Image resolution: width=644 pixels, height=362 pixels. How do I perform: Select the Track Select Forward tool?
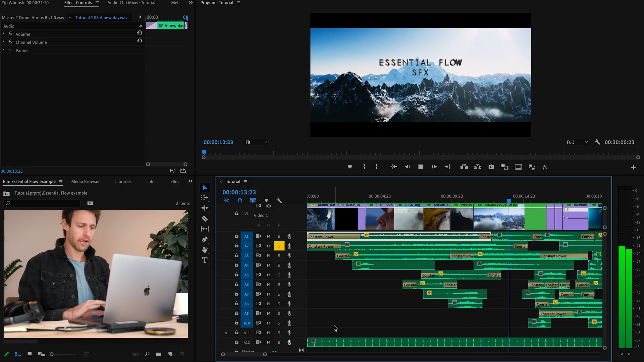coord(205,197)
